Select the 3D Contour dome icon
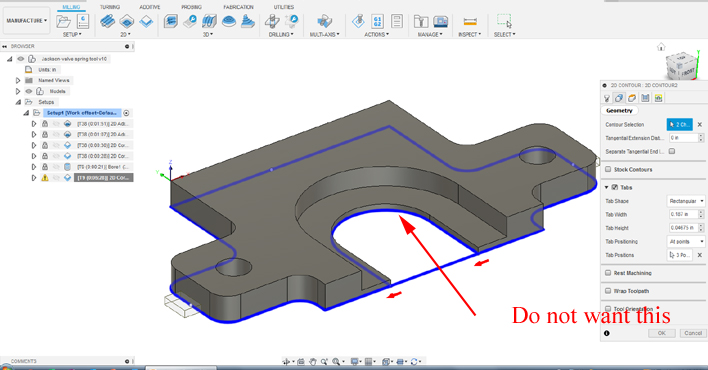The width and height of the screenshot is (708, 370). point(229,21)
